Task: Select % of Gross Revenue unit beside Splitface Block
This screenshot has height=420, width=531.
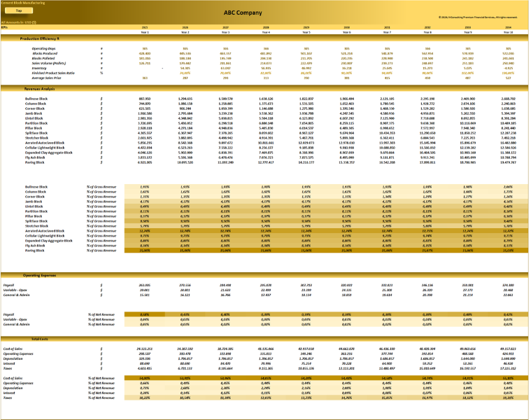Action: tap(101, 221)
